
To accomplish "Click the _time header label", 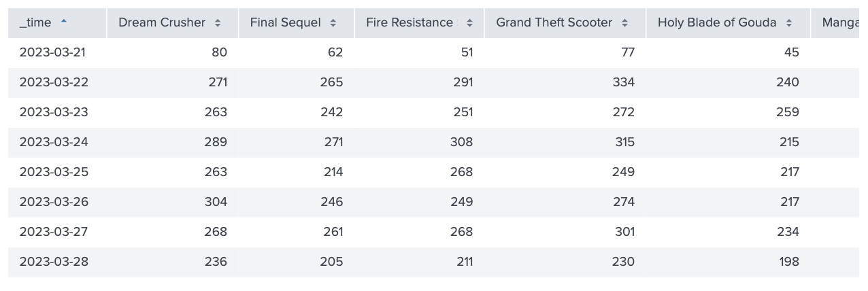I will click(35, 23).
